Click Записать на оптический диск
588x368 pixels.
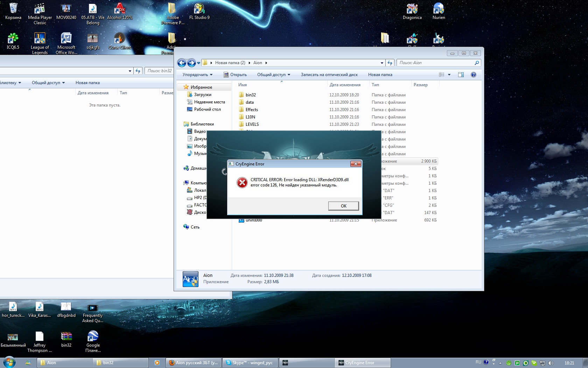(329, 75)
